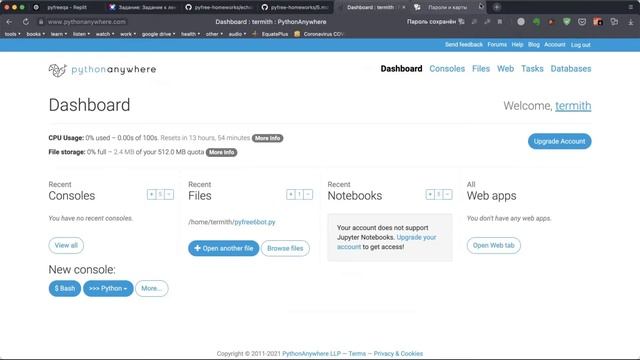
Task: Open the Consoles navigation tab
Action: point(447,69)
